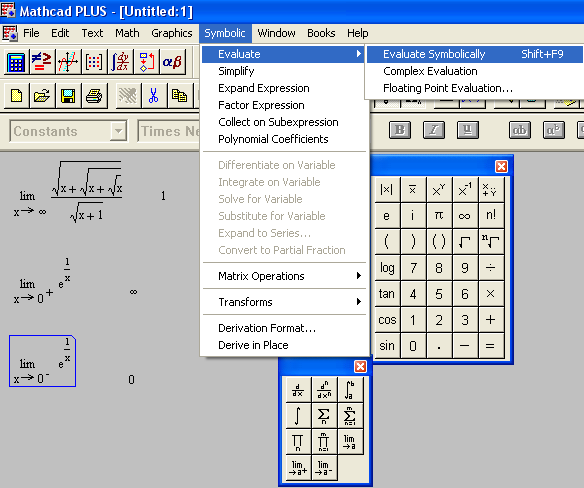Open the Times New font dropdown
Screen dimensions: 584x488
click(x=168, y=131)
